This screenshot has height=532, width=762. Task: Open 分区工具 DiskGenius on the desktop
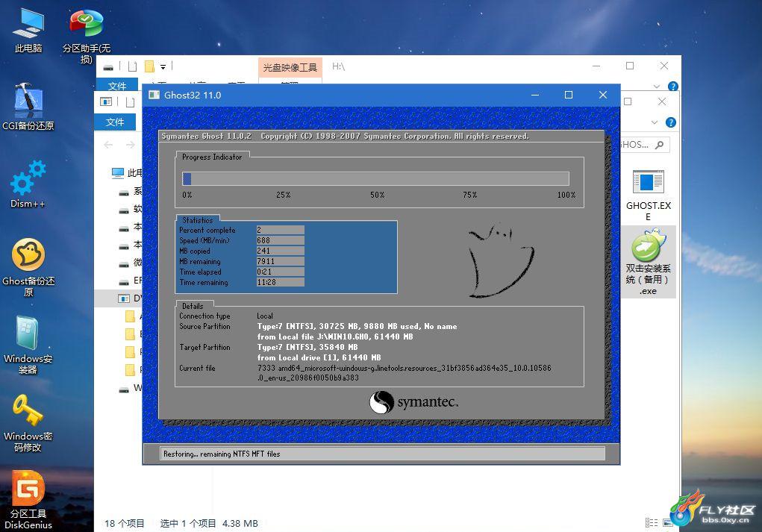pos(28,500)
